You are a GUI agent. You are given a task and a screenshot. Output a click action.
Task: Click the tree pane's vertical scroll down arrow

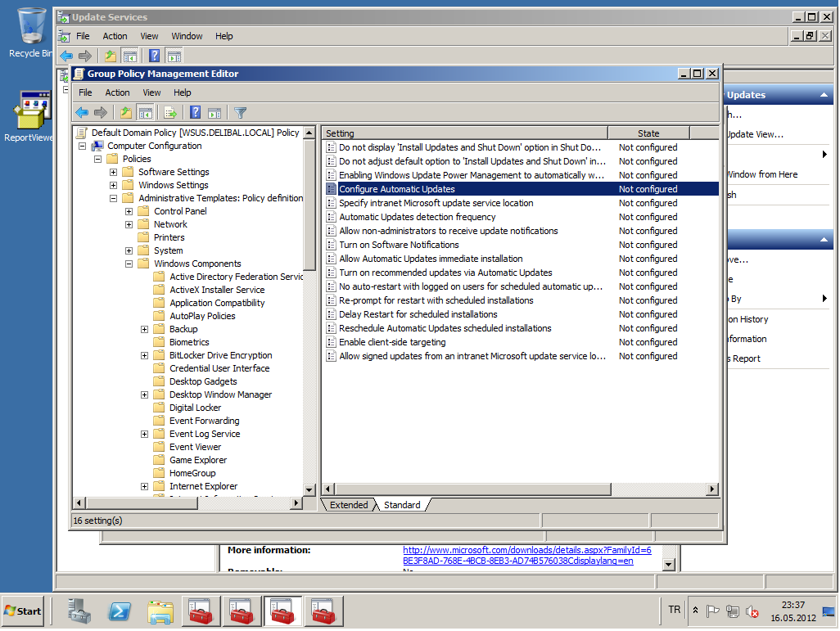(x=309, y=490)
